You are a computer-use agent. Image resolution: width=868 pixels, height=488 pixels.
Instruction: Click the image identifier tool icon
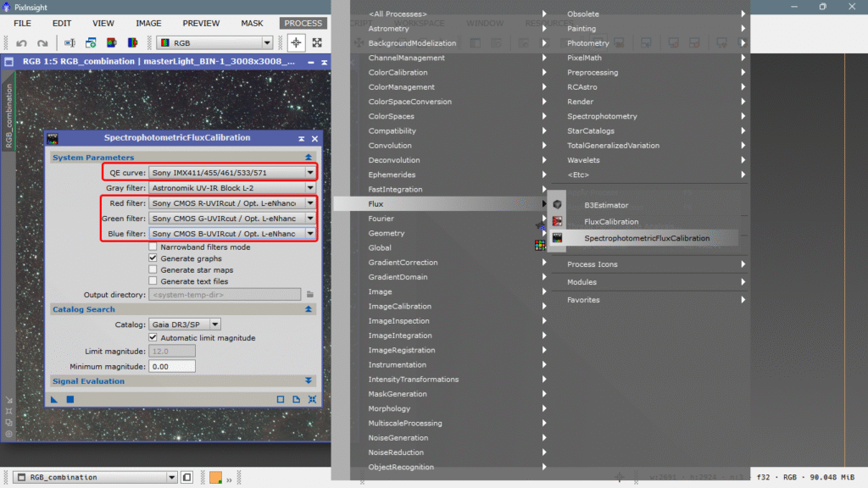coord(70,43)
